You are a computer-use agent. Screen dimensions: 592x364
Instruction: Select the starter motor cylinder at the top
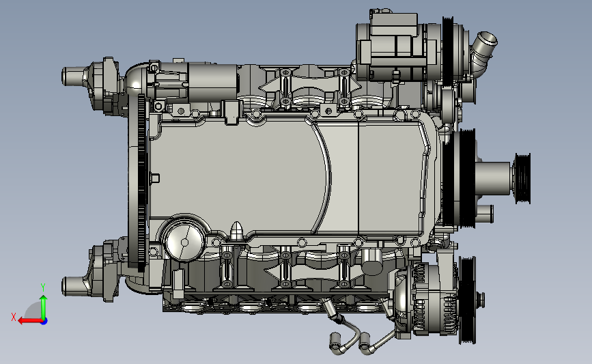coord(212,83)
